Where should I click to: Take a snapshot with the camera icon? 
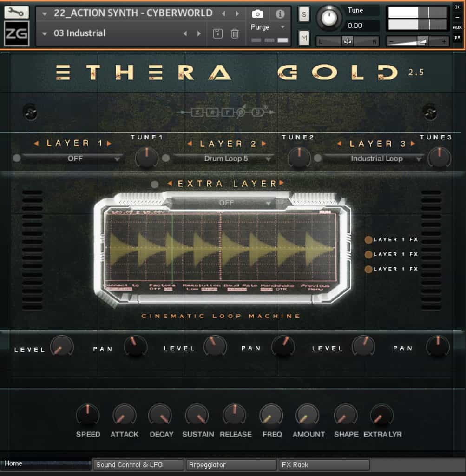(x=257, y=13)
